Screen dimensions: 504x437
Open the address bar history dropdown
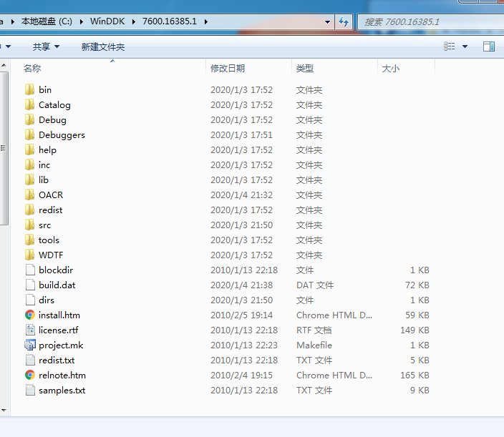coord(327,22)
